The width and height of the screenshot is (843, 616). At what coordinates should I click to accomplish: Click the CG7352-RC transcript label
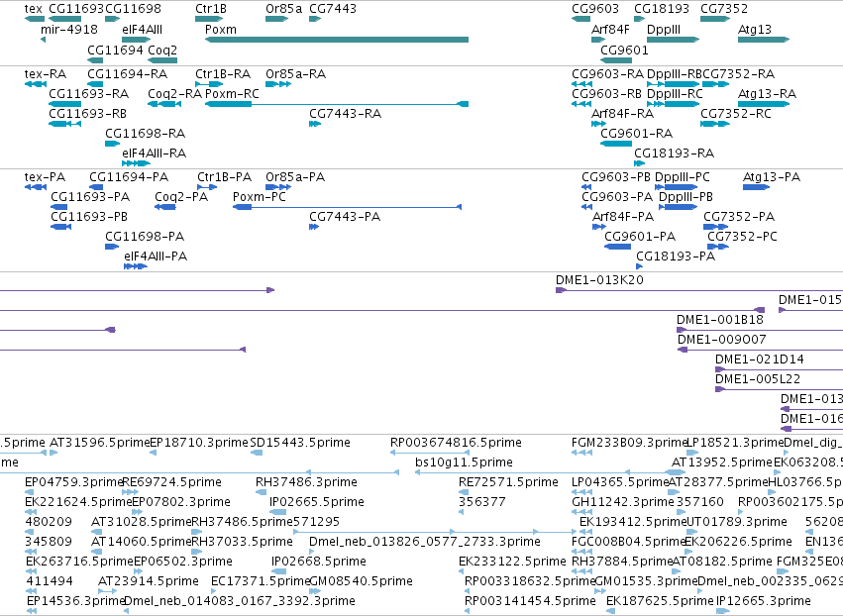click(x=736, y=114)
